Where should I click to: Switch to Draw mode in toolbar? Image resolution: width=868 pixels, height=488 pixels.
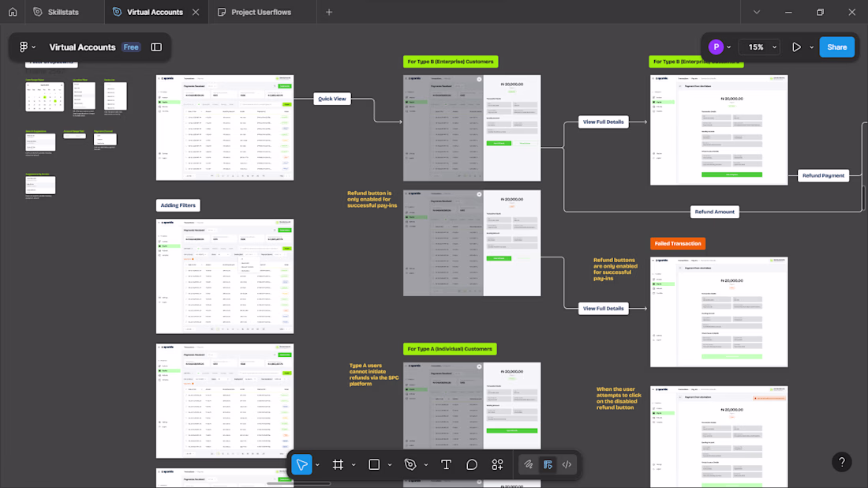coord(529,465)
